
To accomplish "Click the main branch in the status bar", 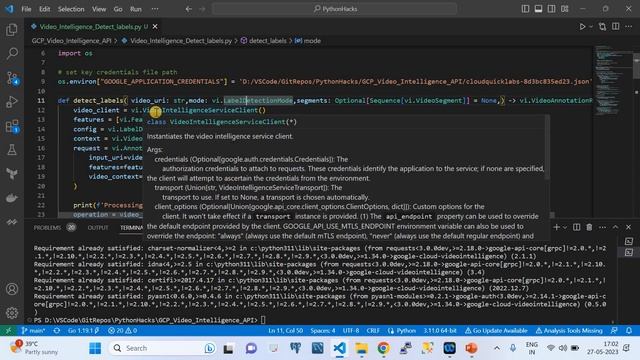I will click(x=33, y=331).
